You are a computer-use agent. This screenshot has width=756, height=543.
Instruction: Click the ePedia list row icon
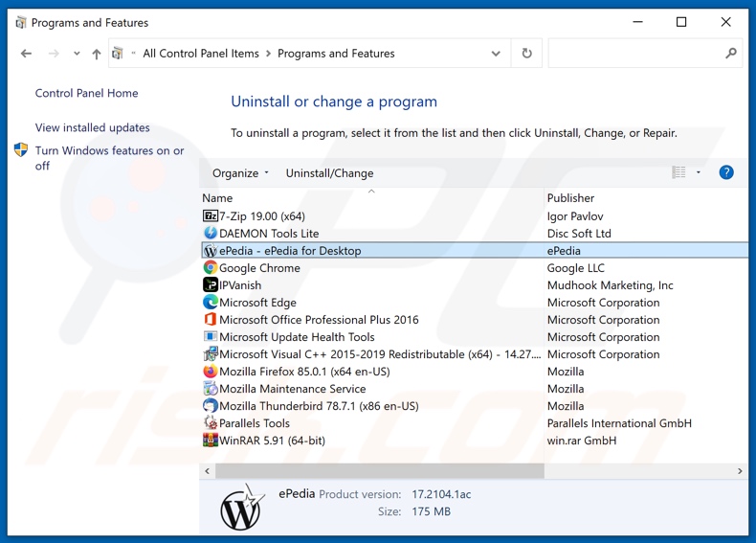[x=211, y=251]
